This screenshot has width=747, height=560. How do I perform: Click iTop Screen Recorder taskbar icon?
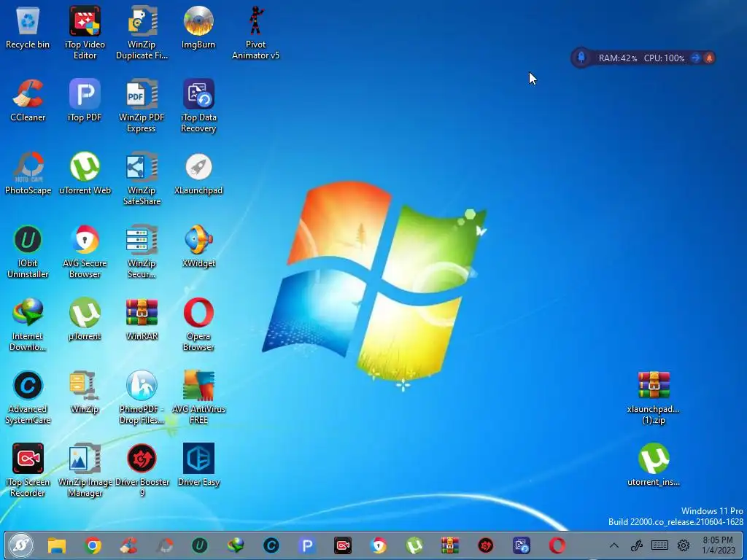(343, 545)
